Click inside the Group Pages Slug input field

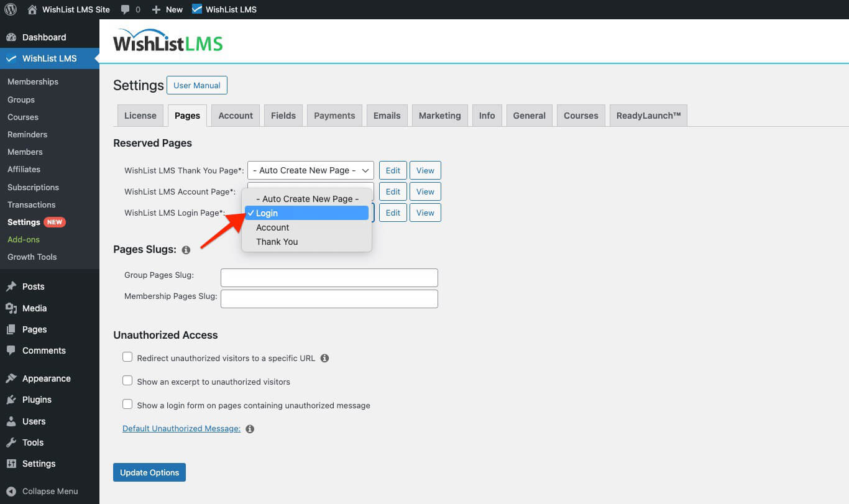tap(329, 277)
